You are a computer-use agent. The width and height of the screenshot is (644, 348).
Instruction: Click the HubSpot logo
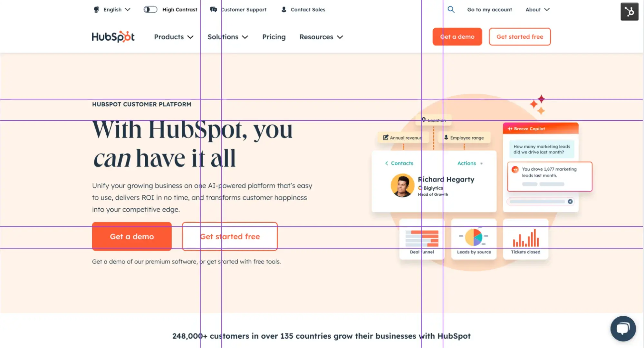[x=113, y=37]
